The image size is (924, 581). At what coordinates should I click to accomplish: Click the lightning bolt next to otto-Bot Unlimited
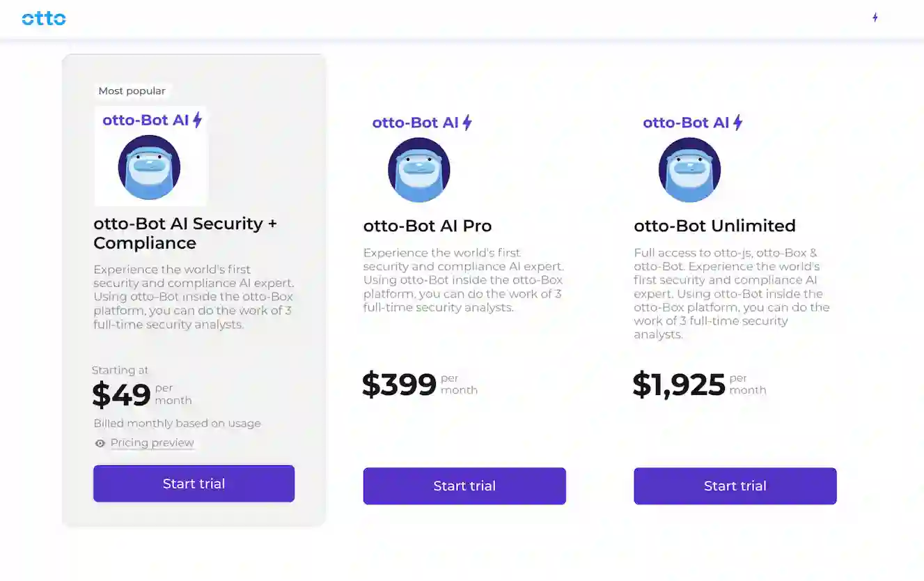tap(739, 122)
